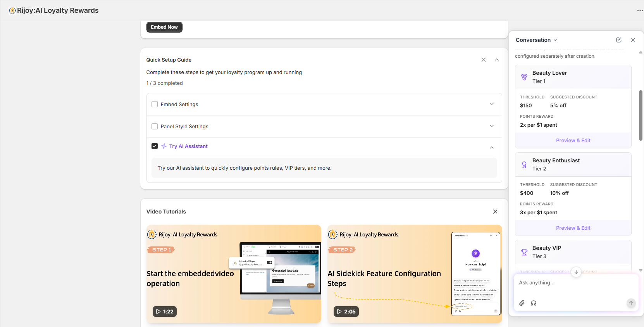644x327 pixels.
Task: Click the AI sparkle icon beside Try AI Assistant
Action: pos(164,146)
